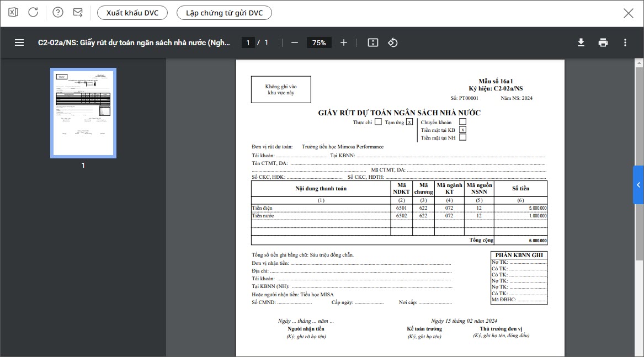This screenshot has width=644, height=357.
Task: Zoom in with the plus button
Action: click(x=344, y=42)
